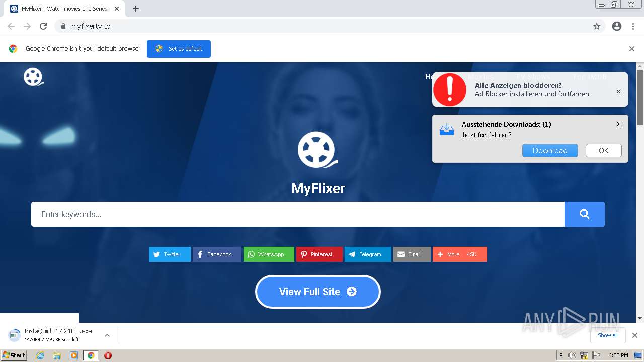This screenshot has width=644, height=362.
Task: Click the network tray icon
Action: pos(584,355)
